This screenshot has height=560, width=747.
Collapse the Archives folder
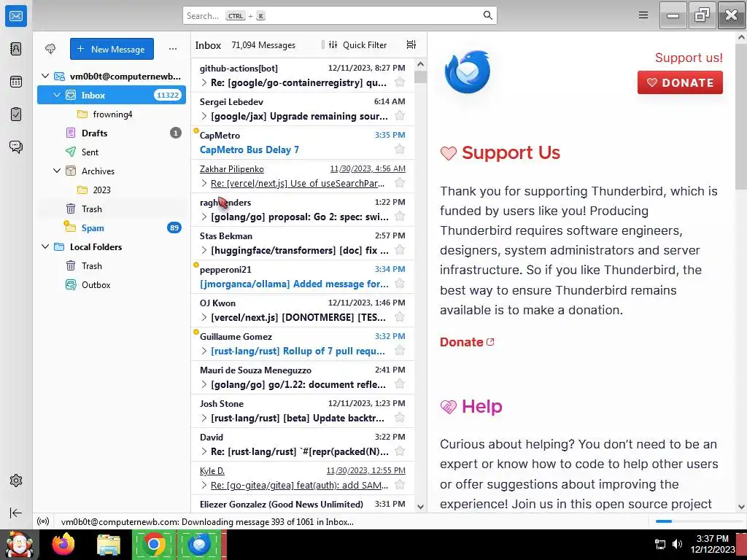[57, 171]
